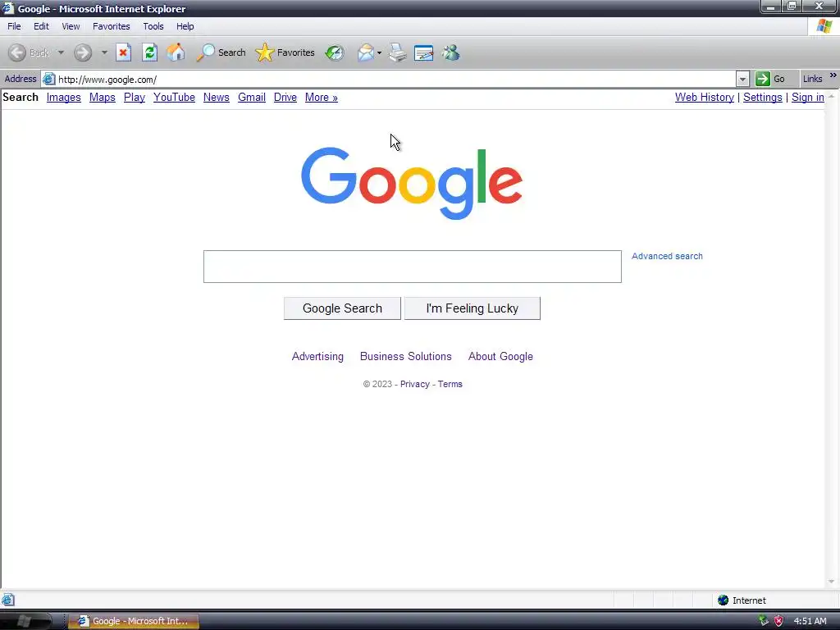
Task: Open the Drive link
Action: pos(285,98)
